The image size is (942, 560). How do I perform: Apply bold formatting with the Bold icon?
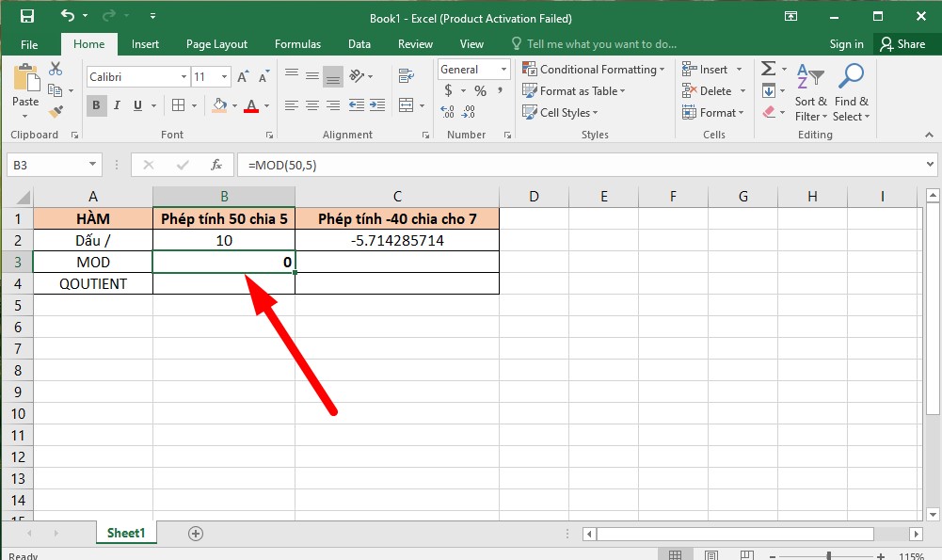97,105
